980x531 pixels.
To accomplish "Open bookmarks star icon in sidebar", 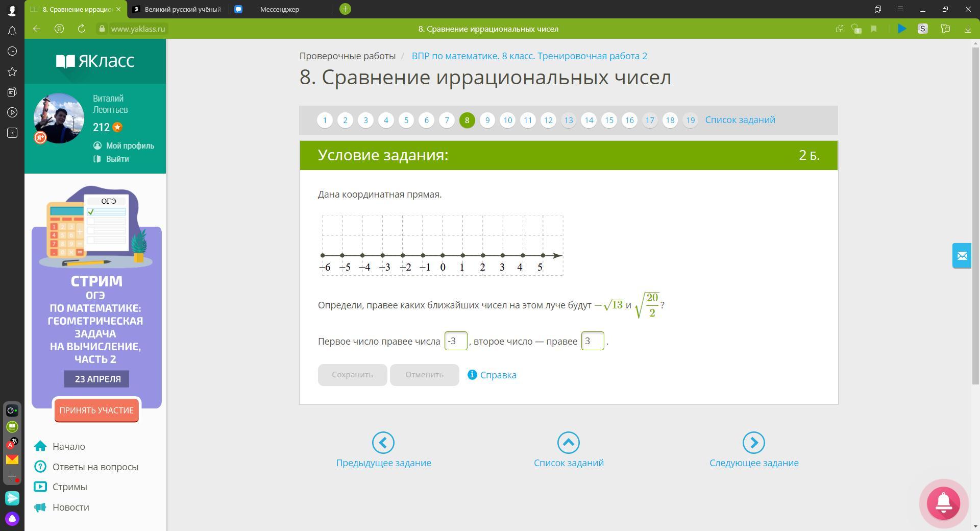I will click(12, 72).
